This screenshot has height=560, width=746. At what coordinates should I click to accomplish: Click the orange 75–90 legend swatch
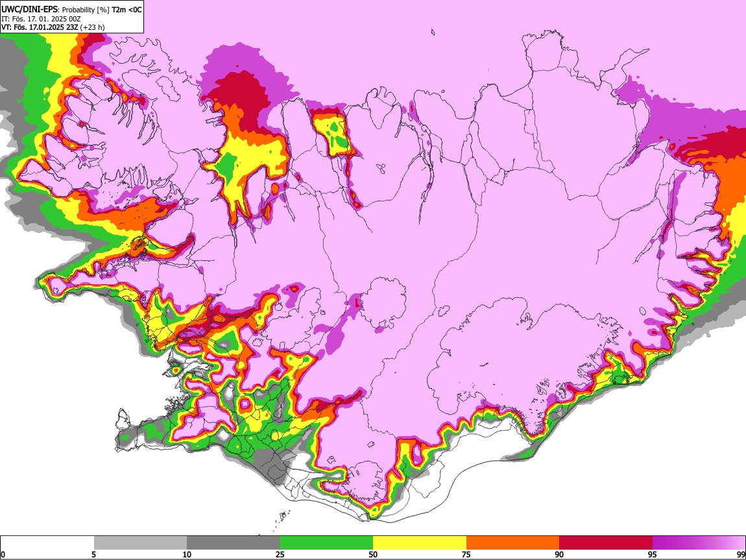pyautogui.click(x=512, y=543)
